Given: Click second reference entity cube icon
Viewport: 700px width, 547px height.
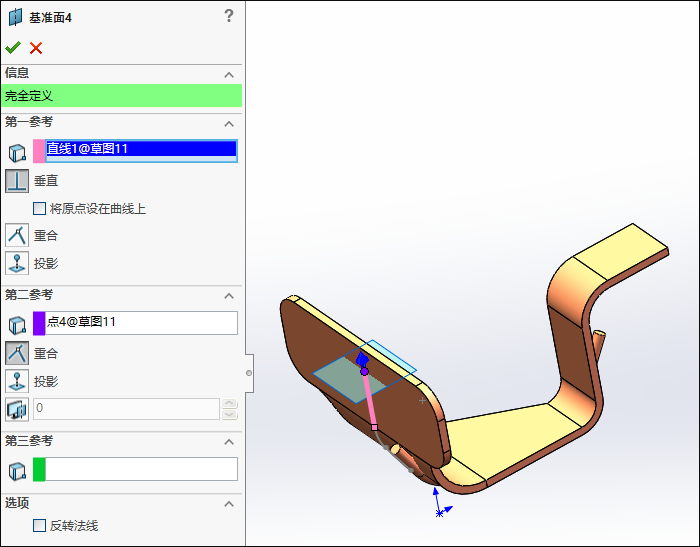Looking at the screenshot, I should pos(17,325).
